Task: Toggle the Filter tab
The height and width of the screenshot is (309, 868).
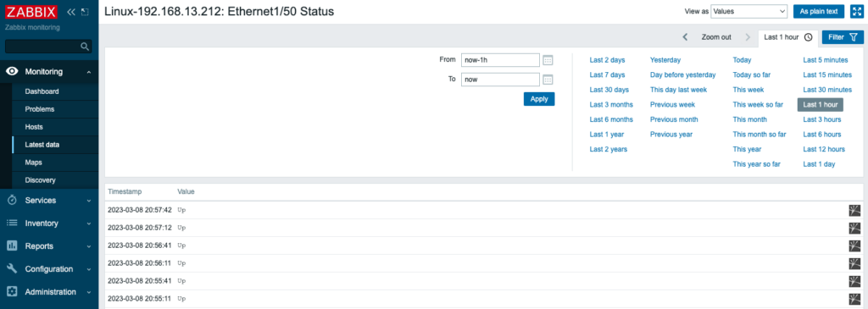Action: coord(842,37)
